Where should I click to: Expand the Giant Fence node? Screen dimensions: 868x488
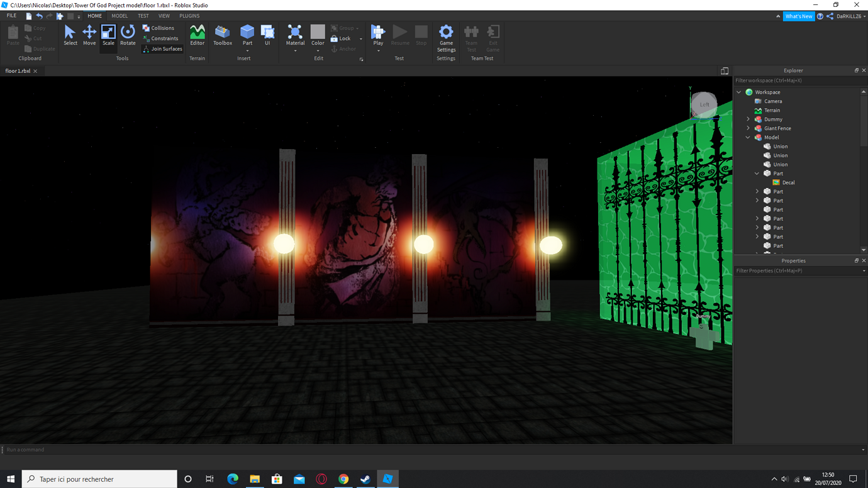[x=748, y=128]
